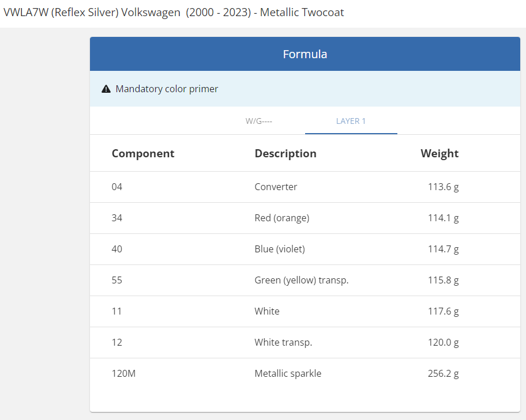
Task: Click the mandatory color primer warning icon
Action: 106,89
